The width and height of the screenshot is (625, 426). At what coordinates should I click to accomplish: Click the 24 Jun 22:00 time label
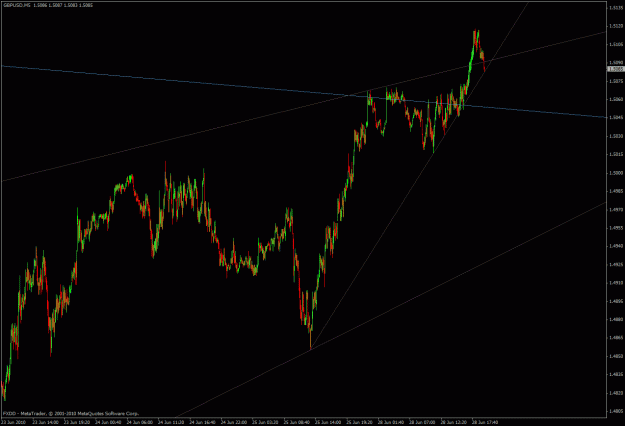(x=234, y=422)
